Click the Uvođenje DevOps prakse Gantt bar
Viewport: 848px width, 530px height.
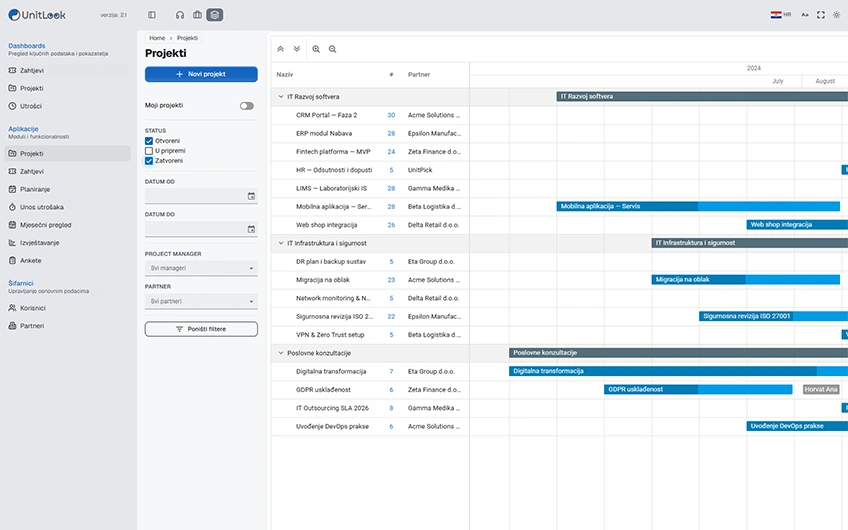click(797, 426)
